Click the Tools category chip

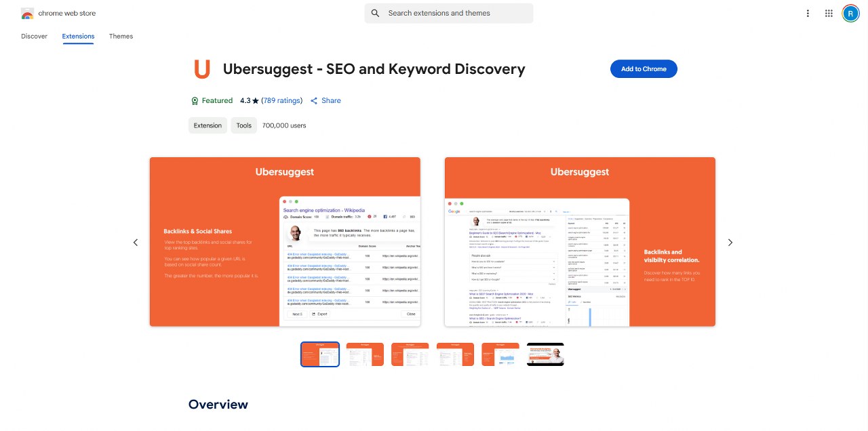[x=244, y=125]
